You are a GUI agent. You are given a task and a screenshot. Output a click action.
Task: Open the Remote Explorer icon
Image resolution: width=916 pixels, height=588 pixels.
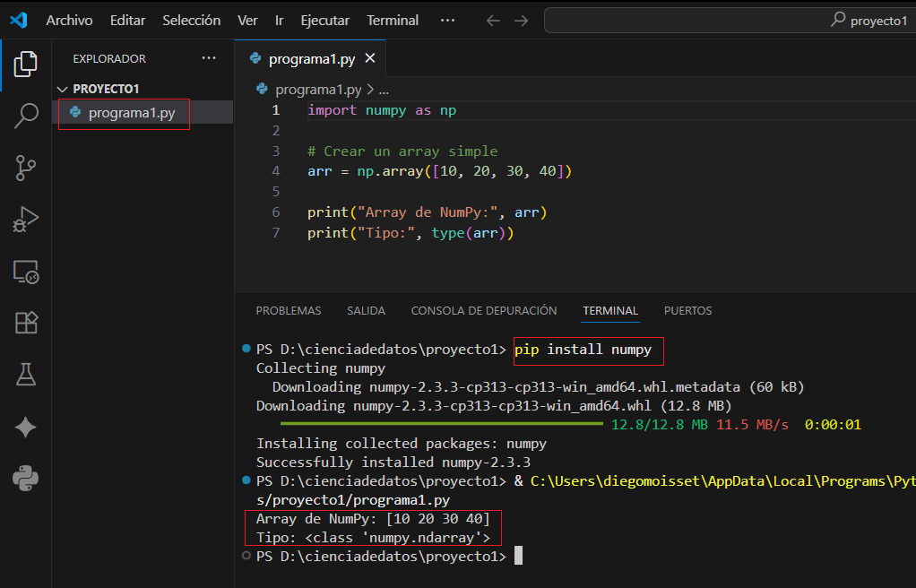[26, 272]
